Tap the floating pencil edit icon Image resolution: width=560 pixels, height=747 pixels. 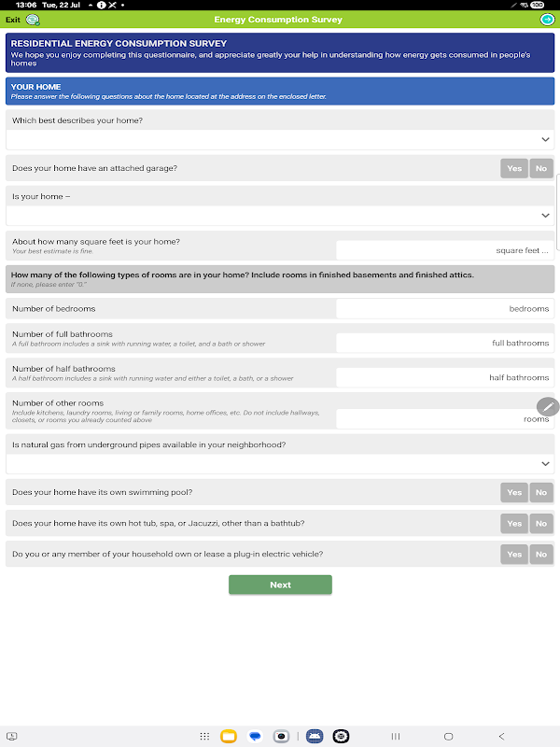click(x=548, y=406)
